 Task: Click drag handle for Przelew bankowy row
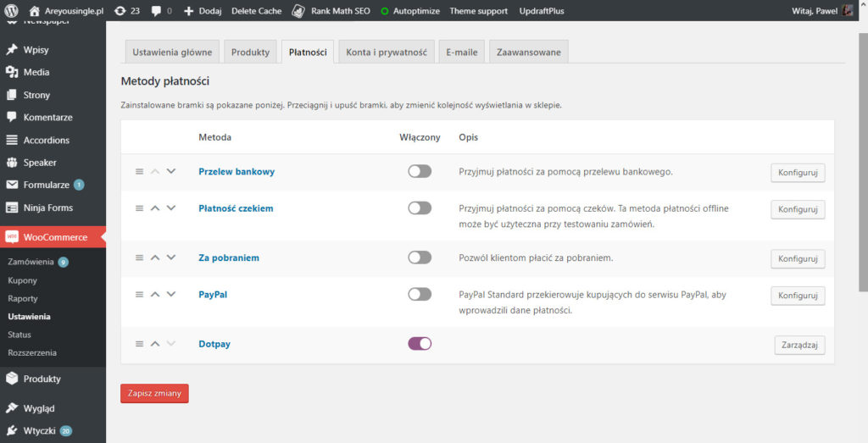click(140, 171)
